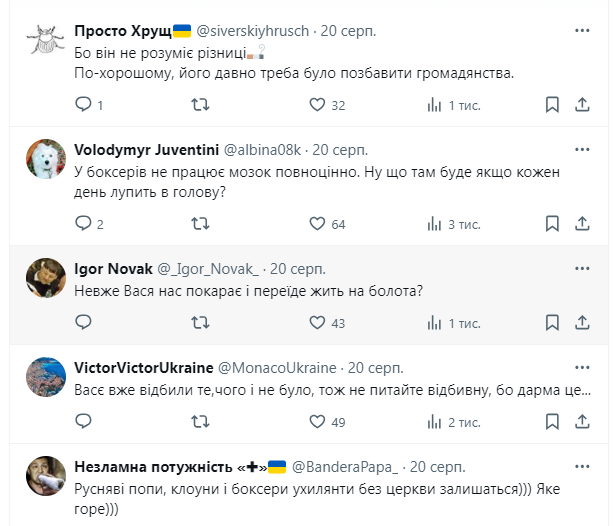View analytics on Igor Novak's tweet
The image size is (614, 526).
point(434,323)
